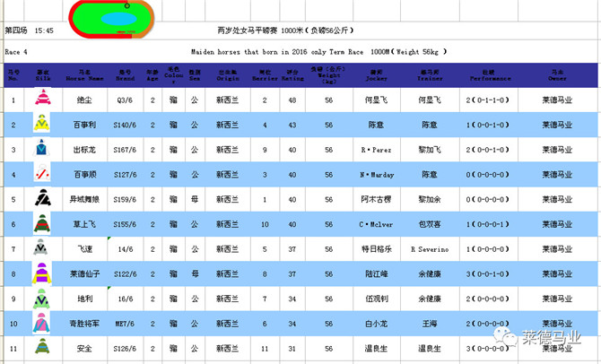Click the pink striped silk icon of horse 绝尘
Screen dimensions: 601x364
[42, 97]
